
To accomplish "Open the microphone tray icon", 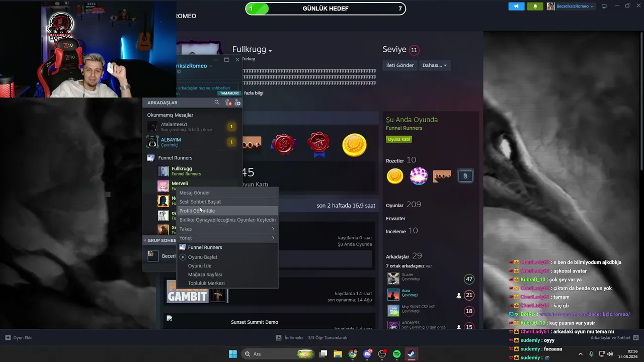I will pyautogui.click(x=591, y=354).
